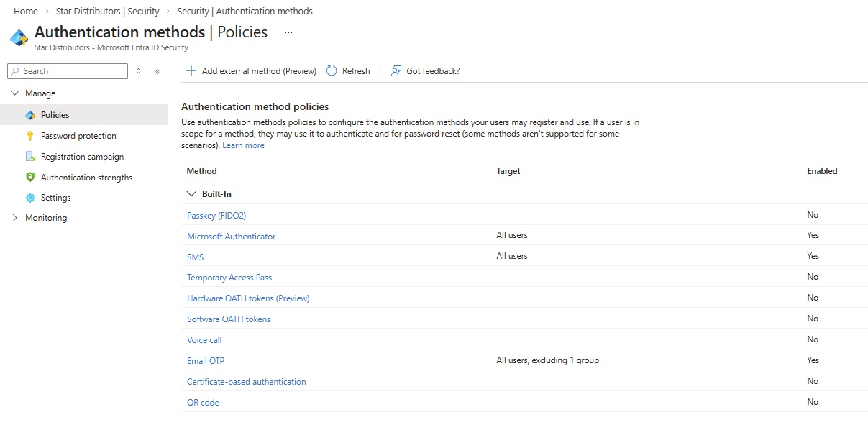Open the Email OTP method
This screenshot has width=868, height=430.
click(206, 361)
